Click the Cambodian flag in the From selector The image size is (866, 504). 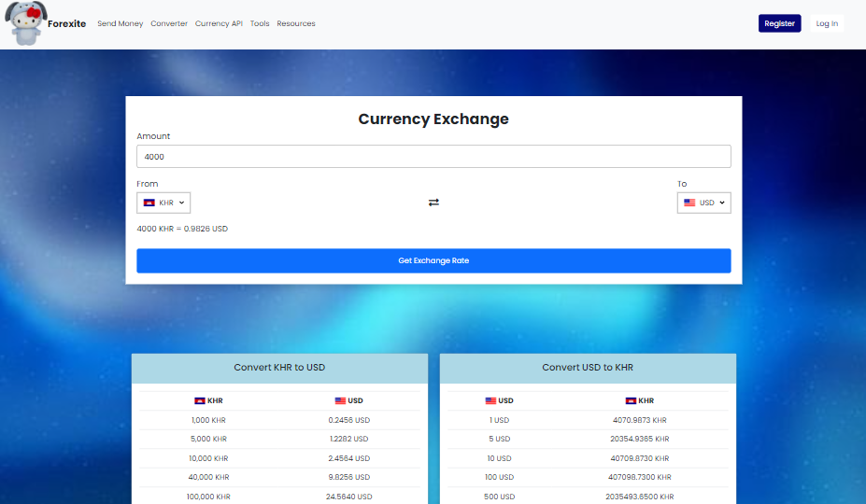[149, 203]
